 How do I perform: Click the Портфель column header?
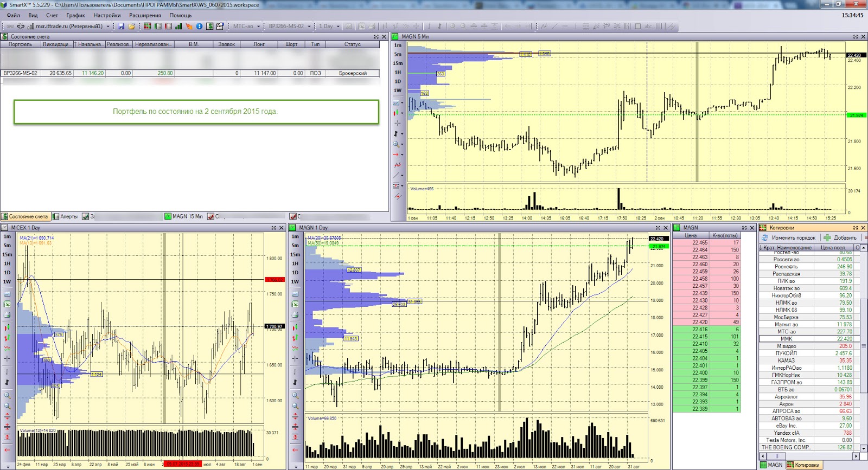point(21,44)
